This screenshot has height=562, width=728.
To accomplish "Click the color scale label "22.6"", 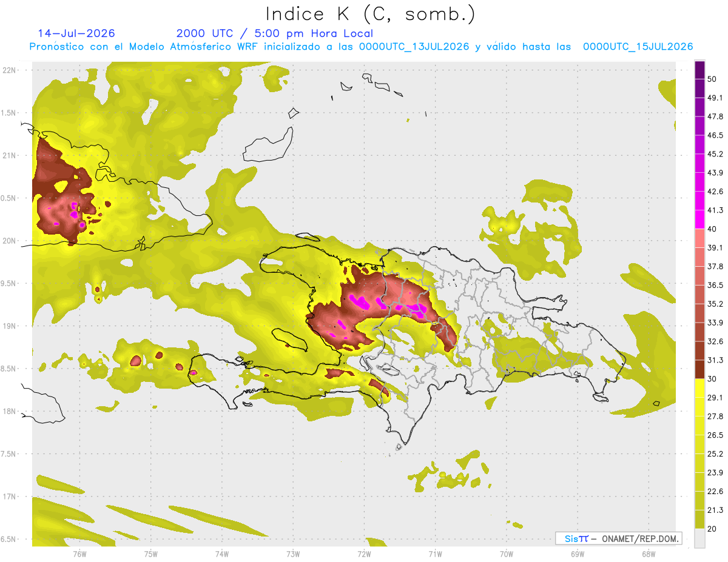I will 715,492.
